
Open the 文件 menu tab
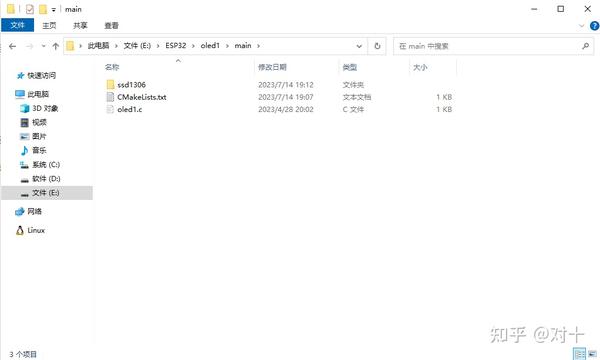[x=17, y=25]
